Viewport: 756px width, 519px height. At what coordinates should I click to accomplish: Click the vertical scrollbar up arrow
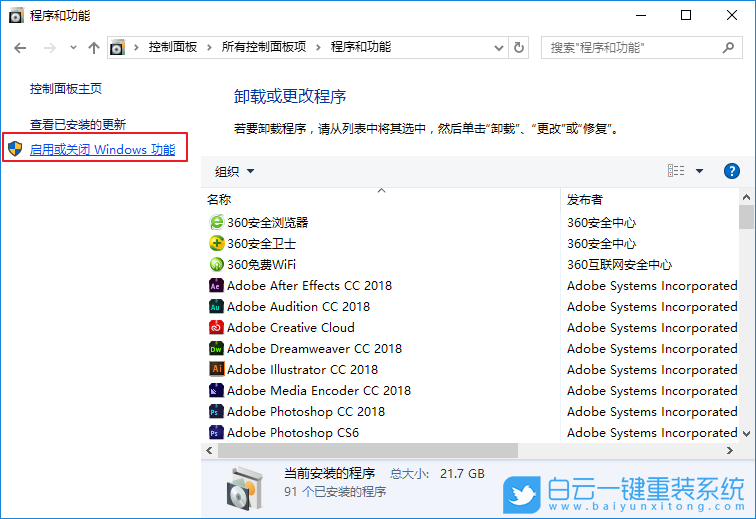click(746, 197)
